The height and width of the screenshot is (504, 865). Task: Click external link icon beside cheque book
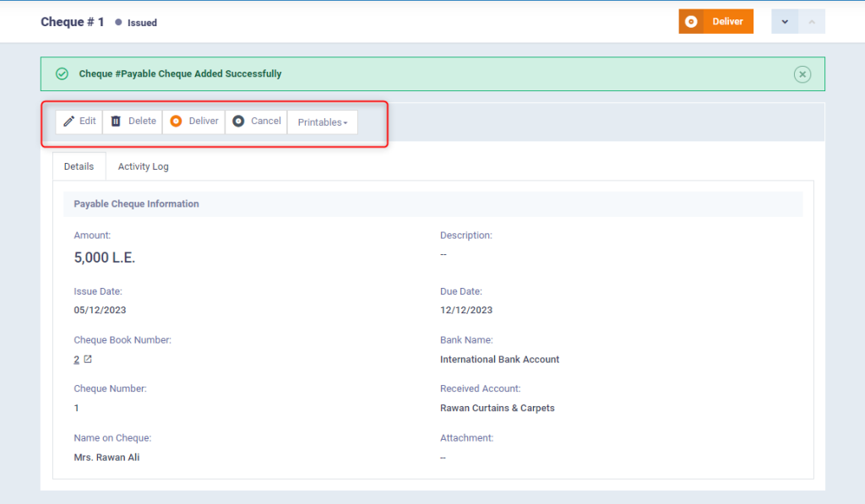[88, 359]
